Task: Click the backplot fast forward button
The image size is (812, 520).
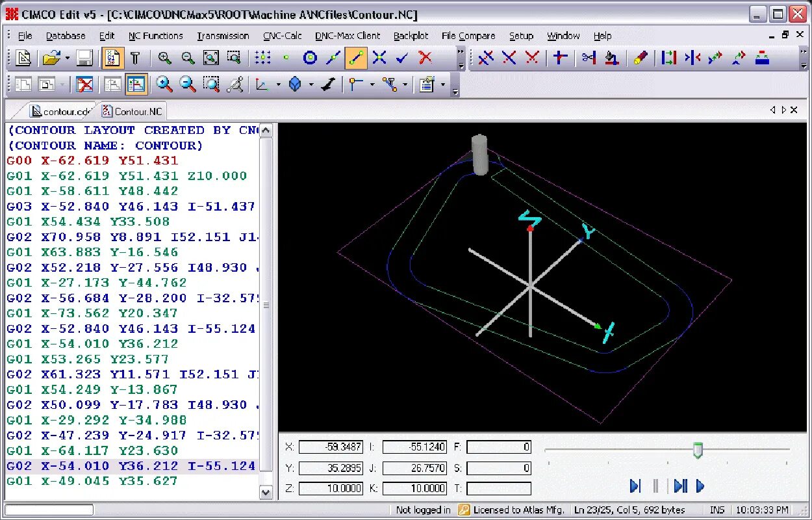Action: pyautogui.click(x=680, y=486)
